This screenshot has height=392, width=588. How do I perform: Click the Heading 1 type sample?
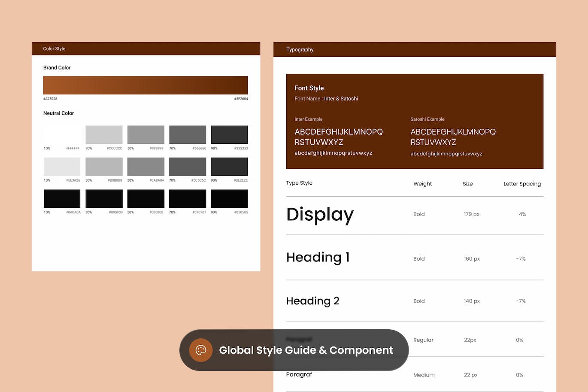pyautogui.click(x=318, y=257)
